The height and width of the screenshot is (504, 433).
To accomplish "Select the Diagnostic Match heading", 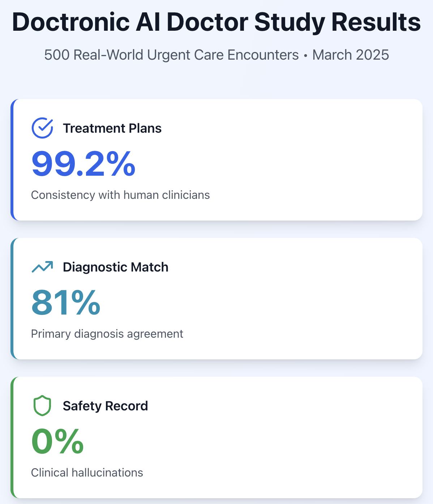I will click(x=115, y=267).
